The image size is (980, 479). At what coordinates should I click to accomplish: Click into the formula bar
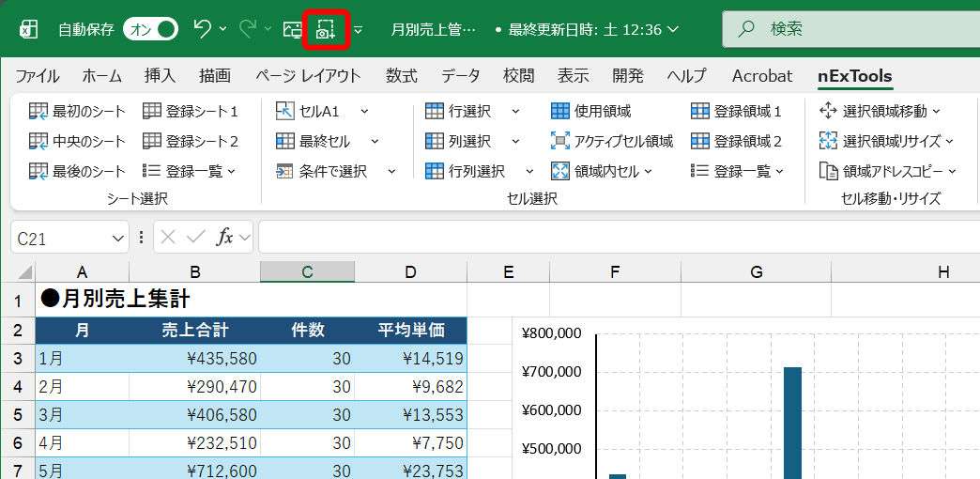point(619,238)
